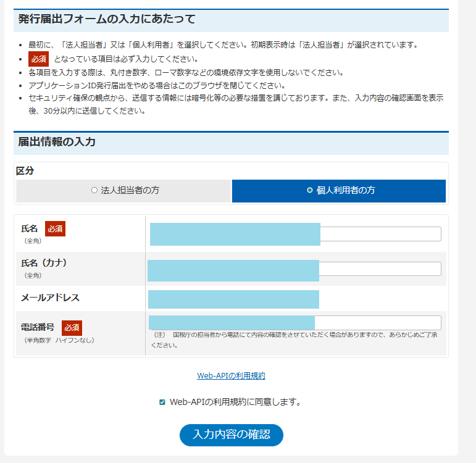Click into the 氏名（カナ） input field
476x463 pixels.
click(x=294, y=269)
